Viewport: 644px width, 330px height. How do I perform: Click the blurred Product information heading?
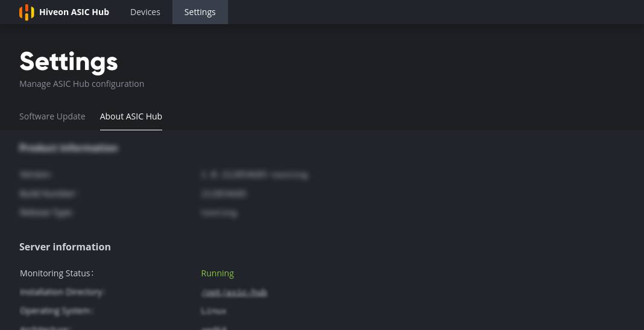[69, 148]
